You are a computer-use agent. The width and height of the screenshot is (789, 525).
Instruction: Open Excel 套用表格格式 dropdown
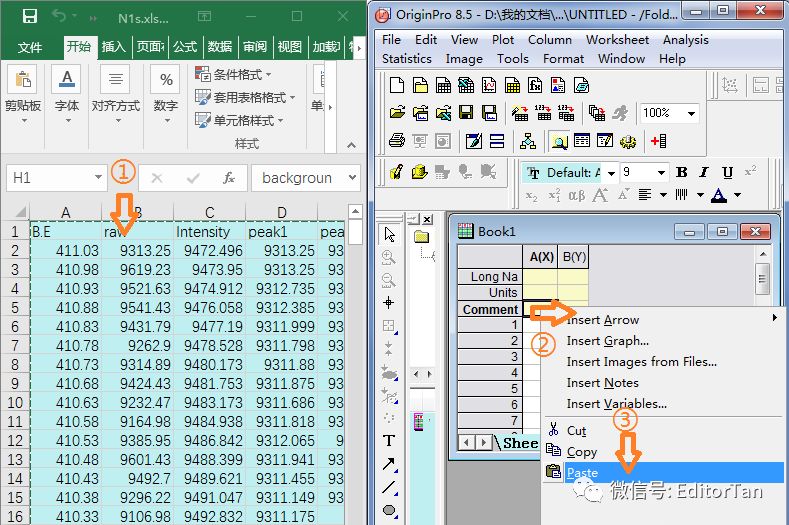tap(245, 97)
